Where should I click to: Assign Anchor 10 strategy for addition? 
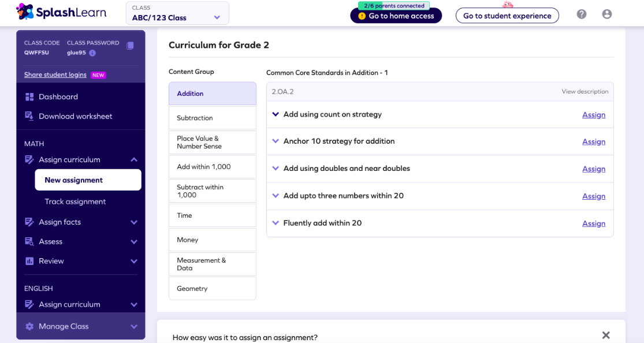(x=593, y=142)
